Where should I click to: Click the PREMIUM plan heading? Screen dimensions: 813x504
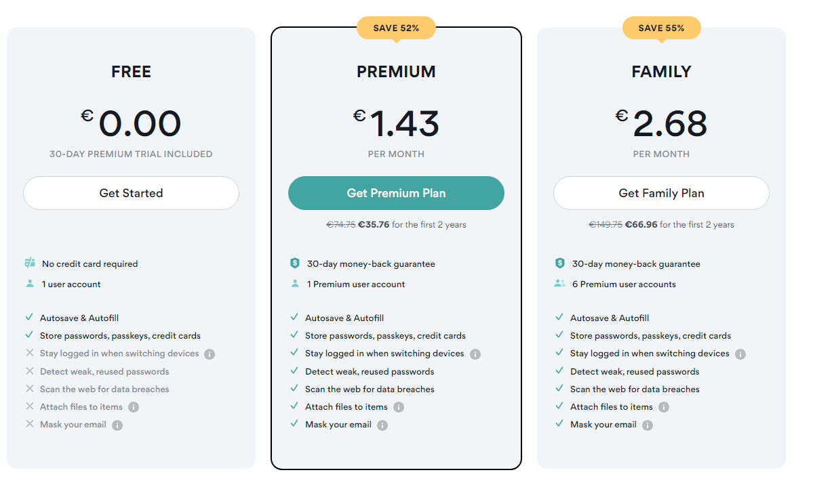tap(396, 72)
